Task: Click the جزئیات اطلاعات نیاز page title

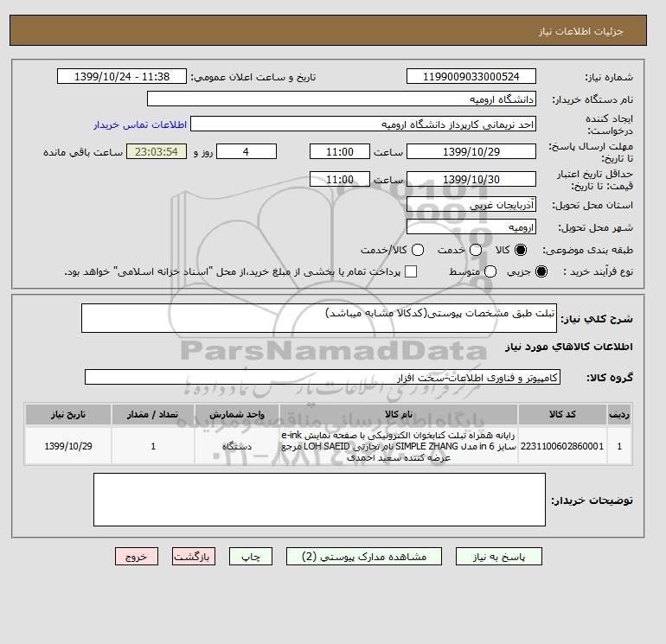Action: point(580,31)
